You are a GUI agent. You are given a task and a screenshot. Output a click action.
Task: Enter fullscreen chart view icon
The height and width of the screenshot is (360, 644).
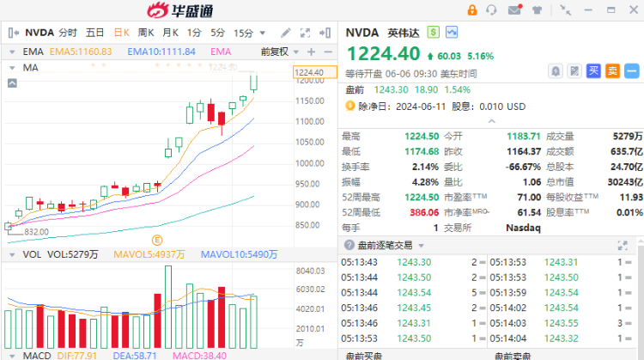point(305,33)
